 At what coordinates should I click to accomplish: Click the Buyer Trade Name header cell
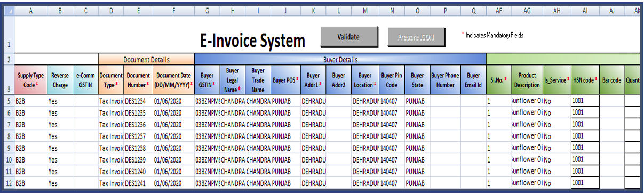[x=258, y=80]
